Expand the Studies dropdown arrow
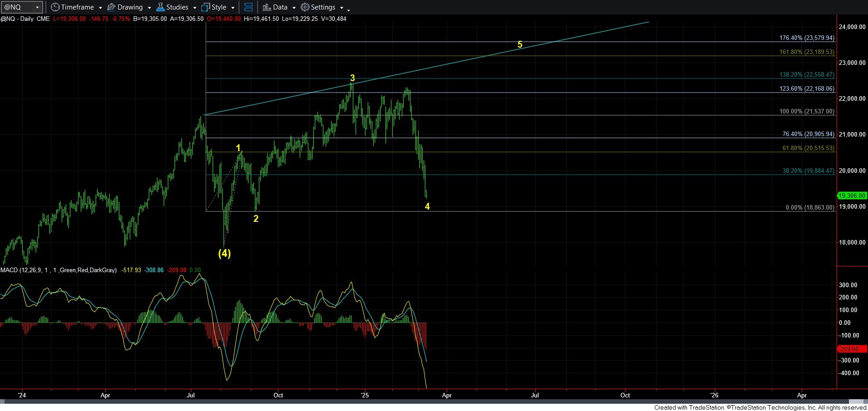Image resolution: width=868 pixels, height=411 pixels. [x=195, y=8]
